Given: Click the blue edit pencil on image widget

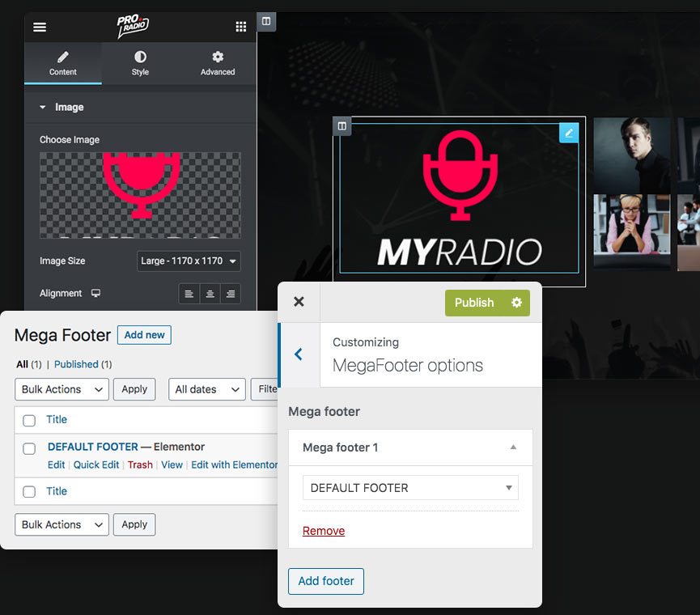Looking at the screenshot, I should pyautogui.click(x=569, y=133).
